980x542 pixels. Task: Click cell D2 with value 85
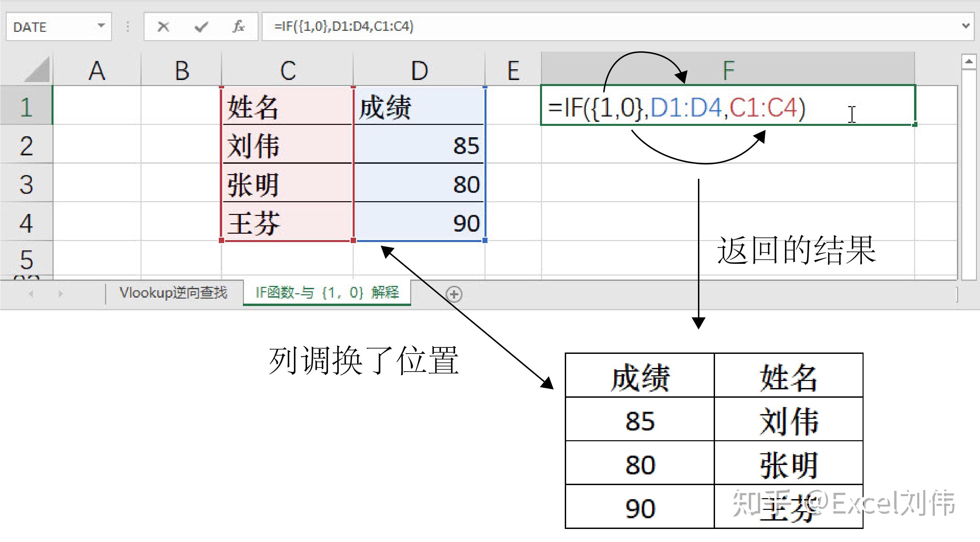419,145
